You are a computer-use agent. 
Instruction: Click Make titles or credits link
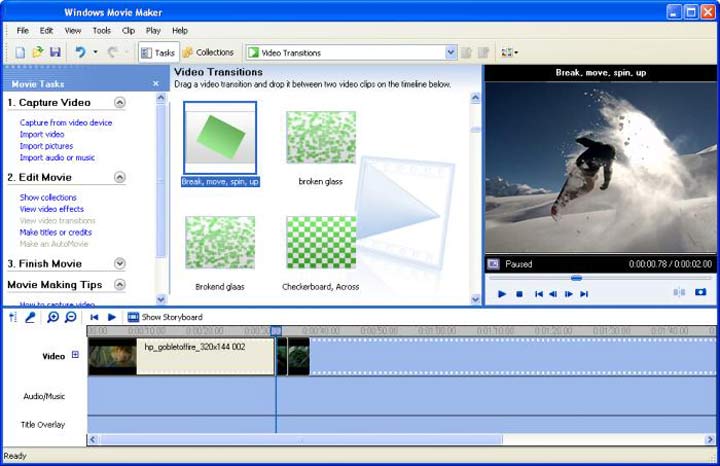click(x=56, y=232)
